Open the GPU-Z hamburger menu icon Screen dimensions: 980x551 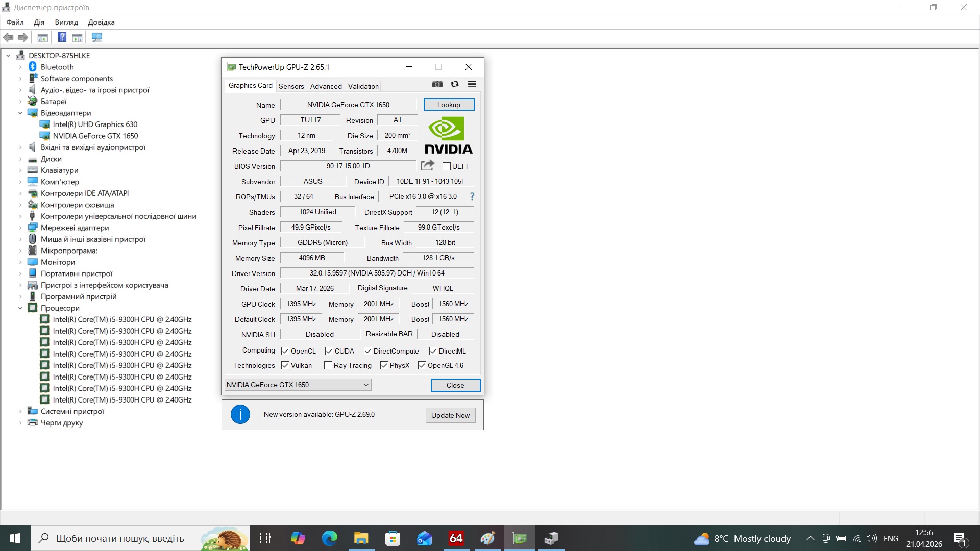472,84
